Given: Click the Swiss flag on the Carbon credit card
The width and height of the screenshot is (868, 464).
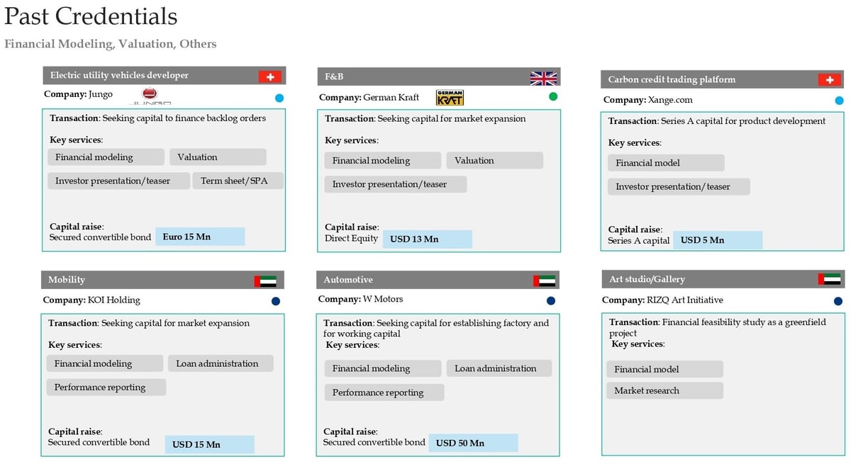Looking at the screenshot, I should (830, 80).
